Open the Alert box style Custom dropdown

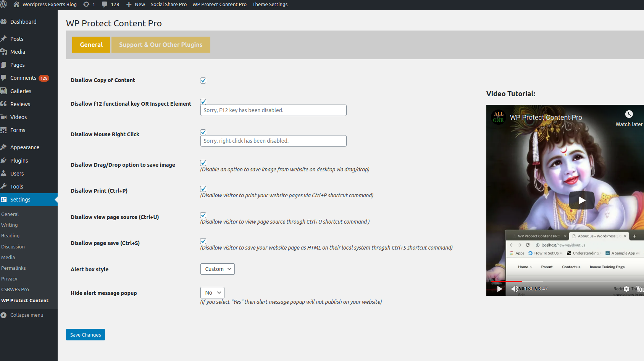click(218, 269)
